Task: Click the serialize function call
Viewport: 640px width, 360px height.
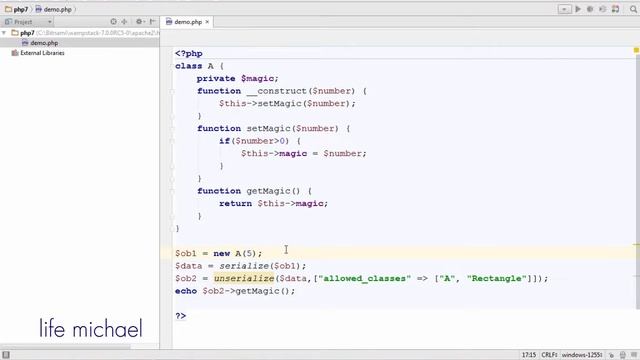Action: (x=244, y=266)
